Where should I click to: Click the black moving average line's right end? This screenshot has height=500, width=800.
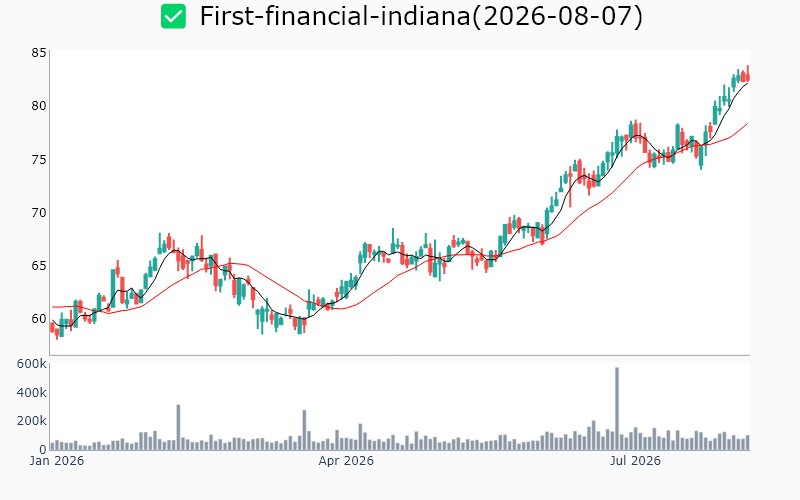click(747, 83)
